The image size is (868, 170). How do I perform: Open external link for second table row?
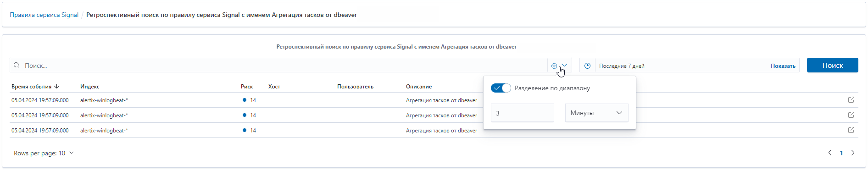(851, 115)
